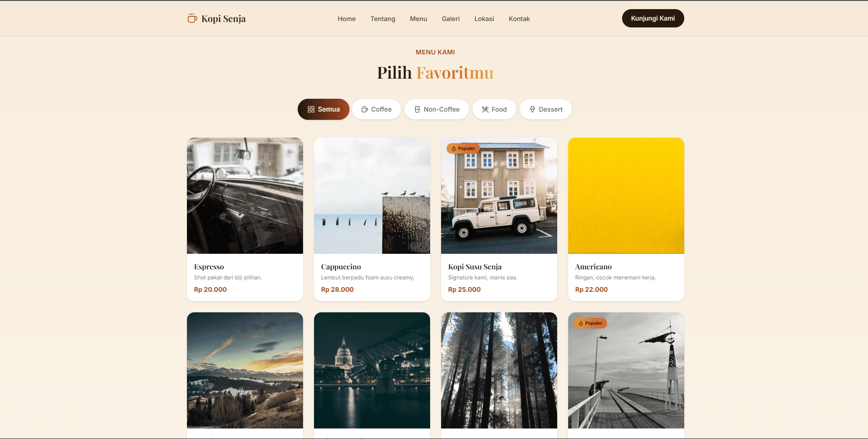Open the Lokasi navigation link

pos(484,19)
